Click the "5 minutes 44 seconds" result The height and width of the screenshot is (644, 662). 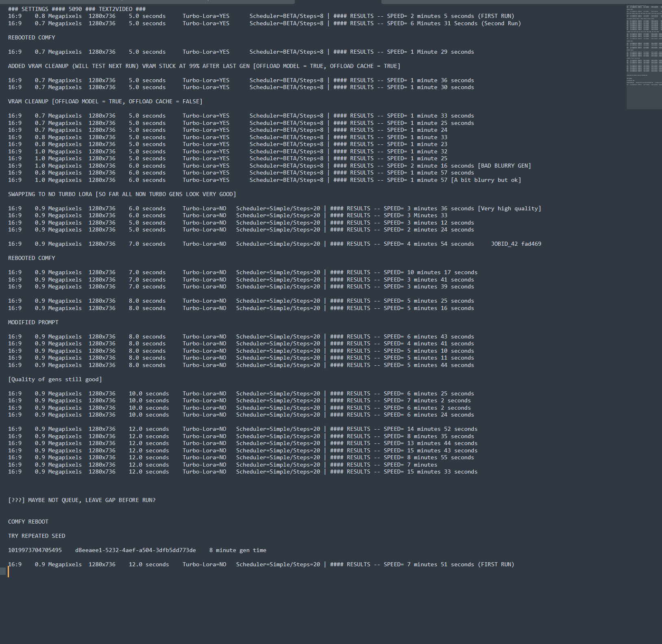pos(440,365)
